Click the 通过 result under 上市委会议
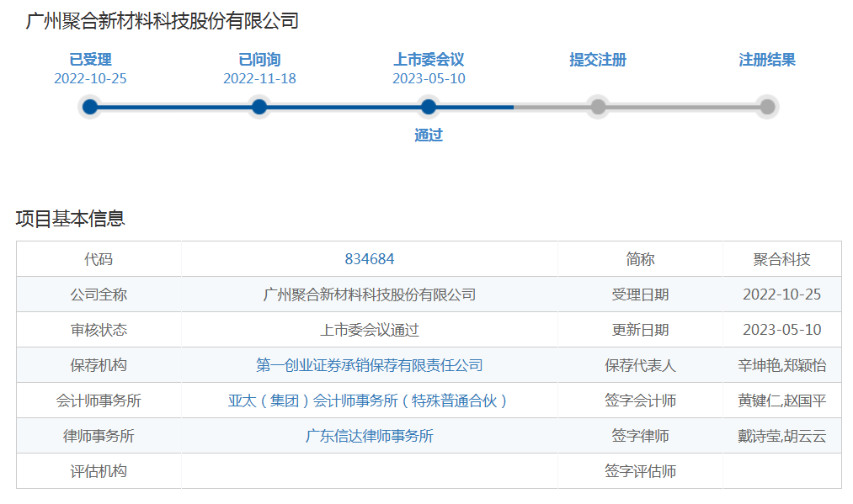Screen dimensions: 853x504 tap(429, 135)
